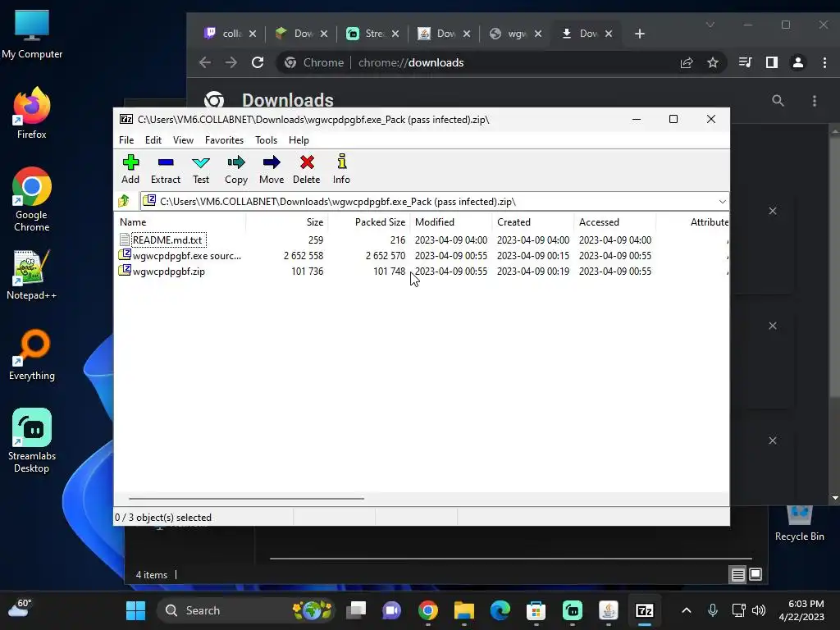
Task: Open the Favorites menu
Action: [x=224, y=139]
